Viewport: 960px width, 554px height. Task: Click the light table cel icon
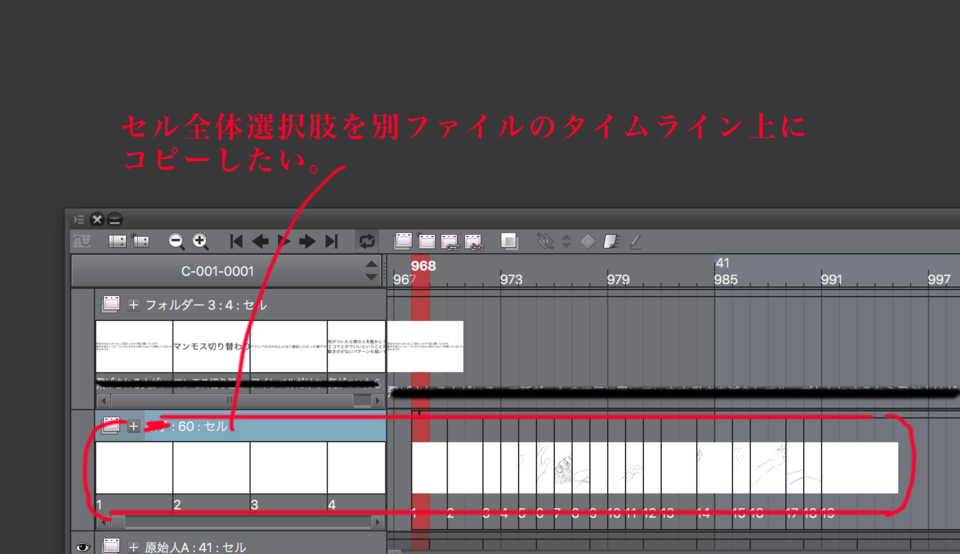[x=611, y=241]
